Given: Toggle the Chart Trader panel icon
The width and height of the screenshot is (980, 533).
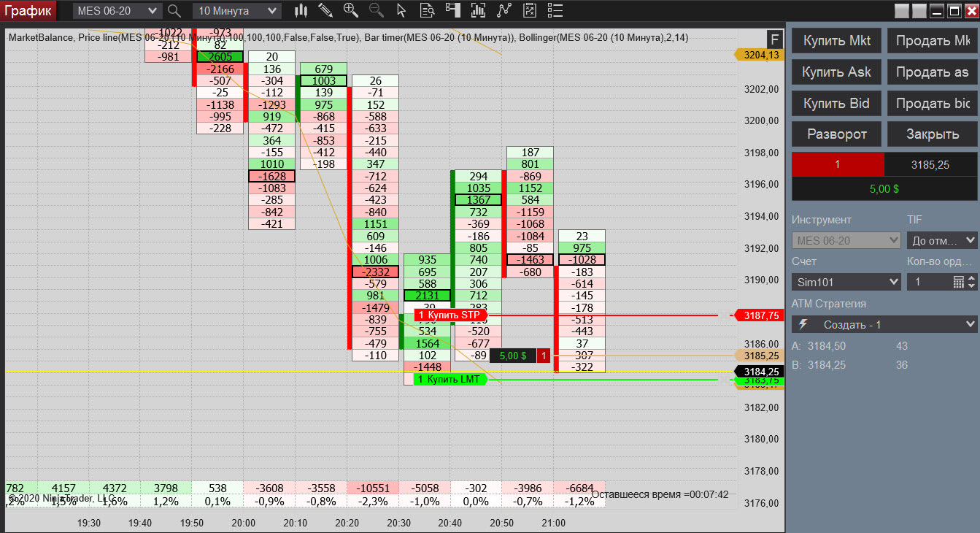Looking at the screenshot, I should 453,11.
